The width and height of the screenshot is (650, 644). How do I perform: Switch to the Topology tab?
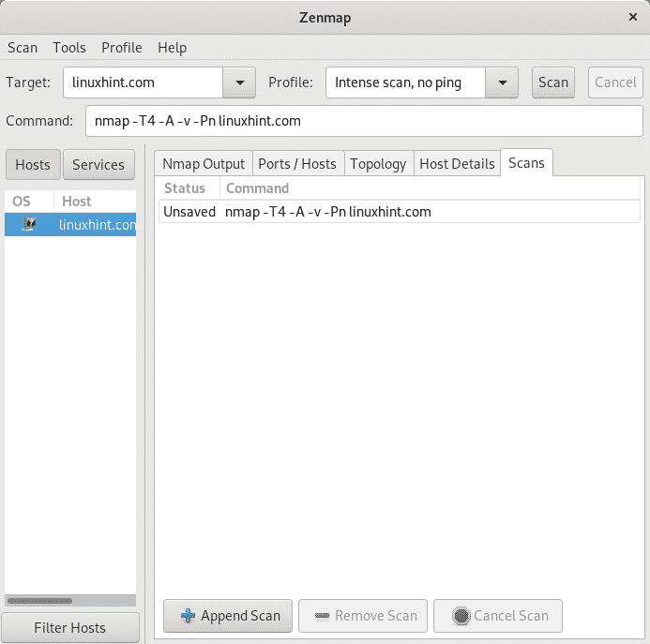(x=378, y=164)
